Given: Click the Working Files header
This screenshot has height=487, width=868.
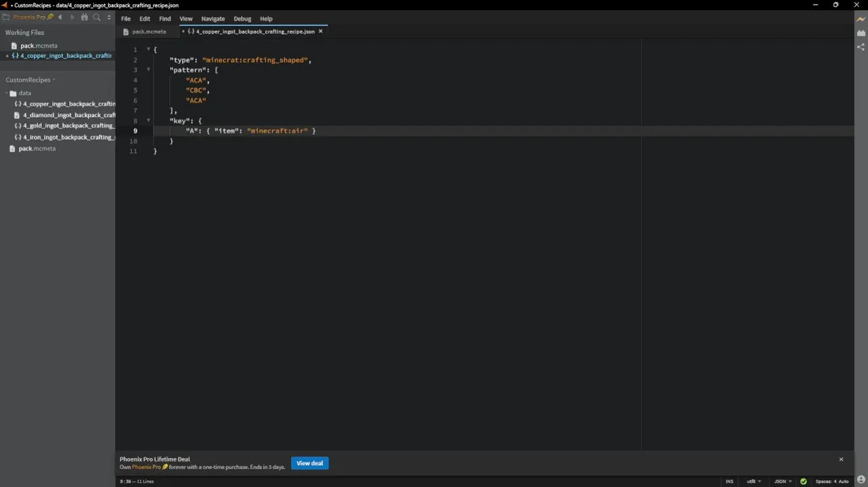Looking at the screenshot, I should click(x=25, y=32).
